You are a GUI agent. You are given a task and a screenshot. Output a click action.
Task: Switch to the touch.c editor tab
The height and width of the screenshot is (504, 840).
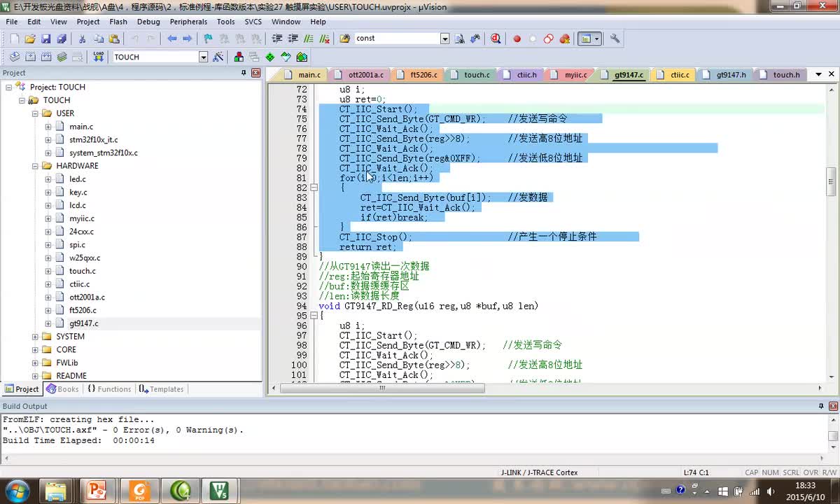click(x=470, y=75)
